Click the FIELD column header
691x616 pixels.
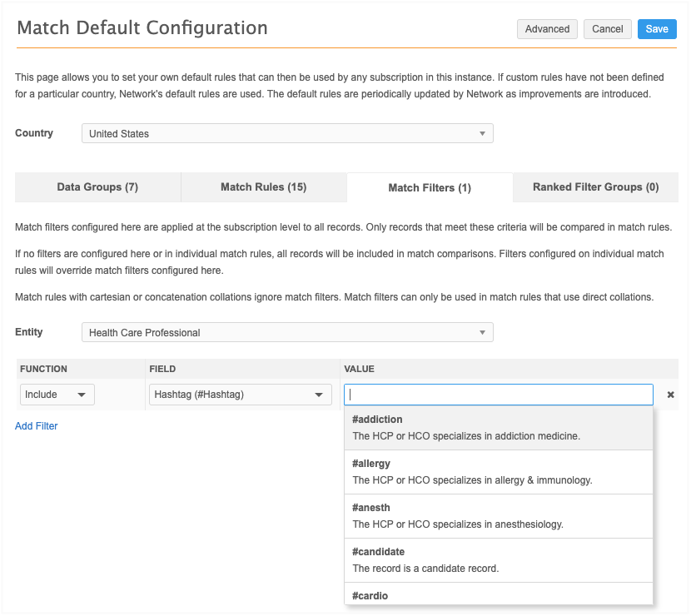click(162, 369)
